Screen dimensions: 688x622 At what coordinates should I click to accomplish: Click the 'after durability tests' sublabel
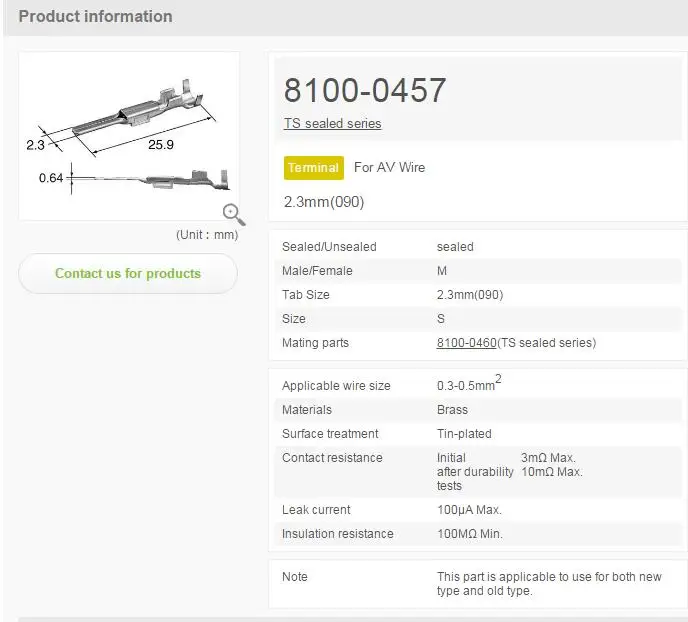pos(475,479)
